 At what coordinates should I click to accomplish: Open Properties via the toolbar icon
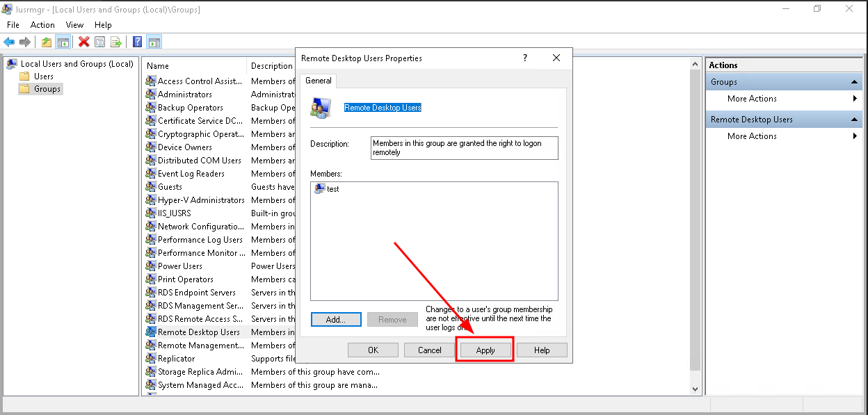100,42
